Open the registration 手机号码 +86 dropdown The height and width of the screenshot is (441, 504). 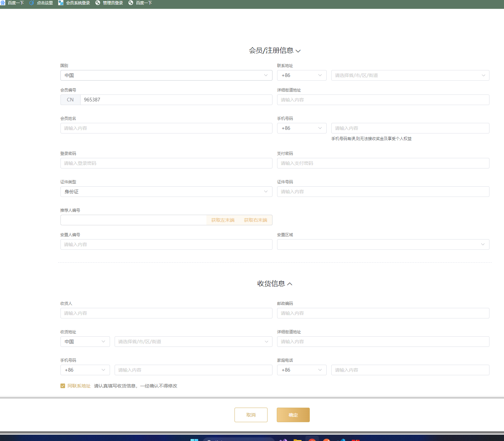click(302, 128)
